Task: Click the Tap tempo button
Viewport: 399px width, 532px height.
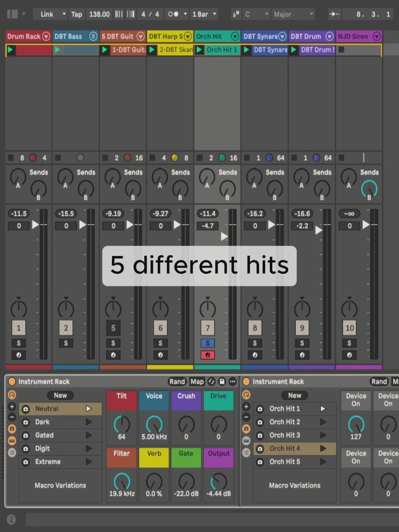Action: 76,14
